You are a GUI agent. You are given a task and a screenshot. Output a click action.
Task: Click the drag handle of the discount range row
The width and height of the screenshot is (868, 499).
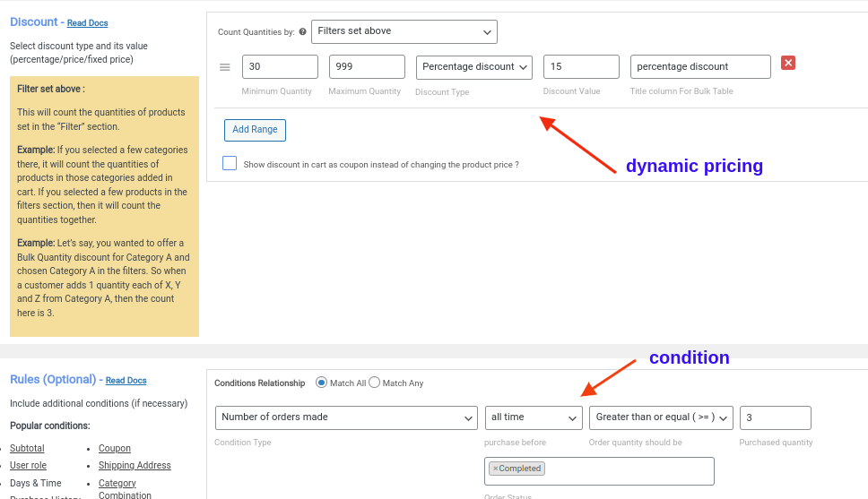(x=225, y=67)
